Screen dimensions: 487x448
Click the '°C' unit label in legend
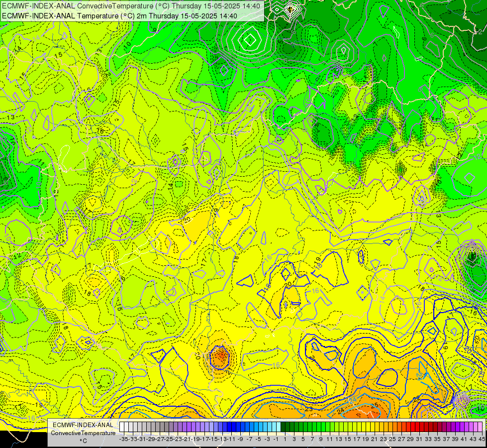tap(83, 441)
